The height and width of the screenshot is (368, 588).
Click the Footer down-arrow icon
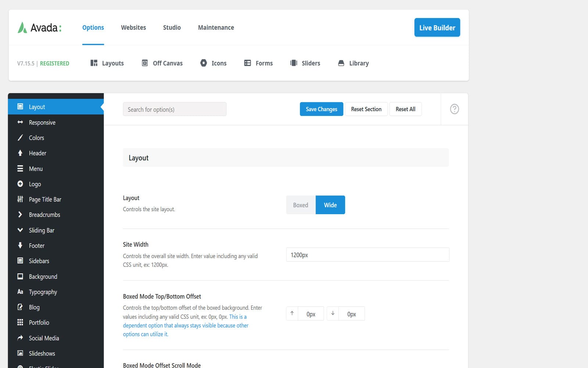coord(20,245)
